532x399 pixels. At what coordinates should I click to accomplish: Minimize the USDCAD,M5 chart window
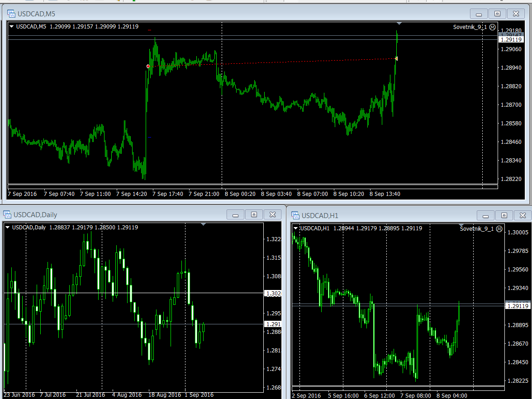[x=479, y=14]
